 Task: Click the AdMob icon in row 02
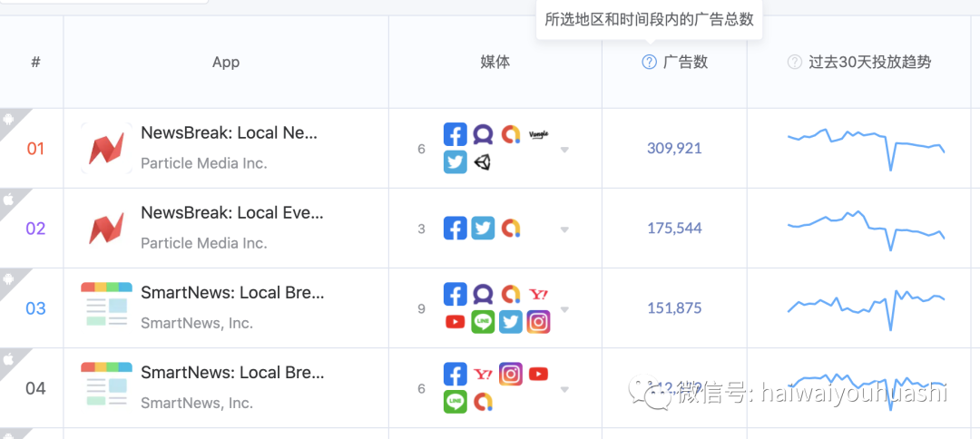[511, 228]
